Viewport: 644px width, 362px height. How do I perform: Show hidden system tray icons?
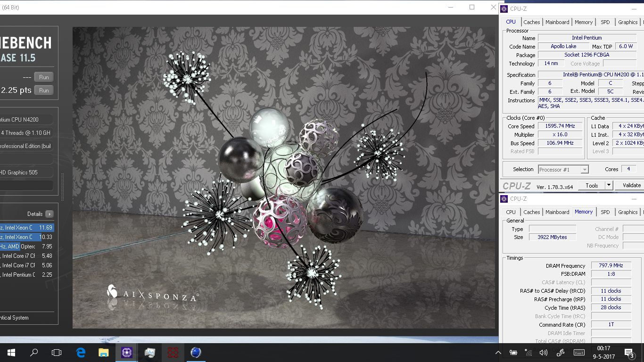(498, 353)
